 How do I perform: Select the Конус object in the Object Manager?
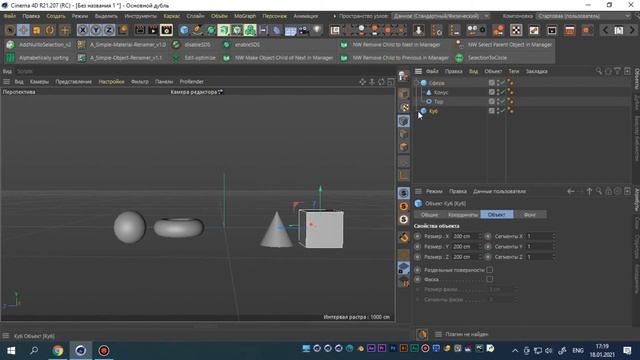point(441,92)
